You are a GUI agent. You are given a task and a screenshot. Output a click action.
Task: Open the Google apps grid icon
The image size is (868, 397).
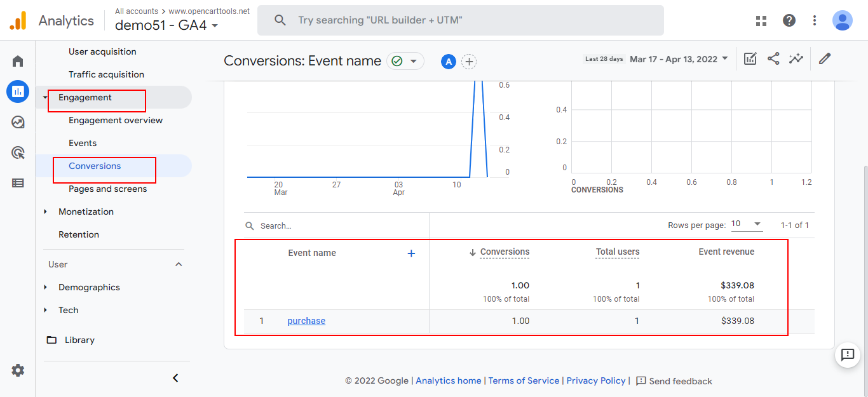click(x=761, y=20)
